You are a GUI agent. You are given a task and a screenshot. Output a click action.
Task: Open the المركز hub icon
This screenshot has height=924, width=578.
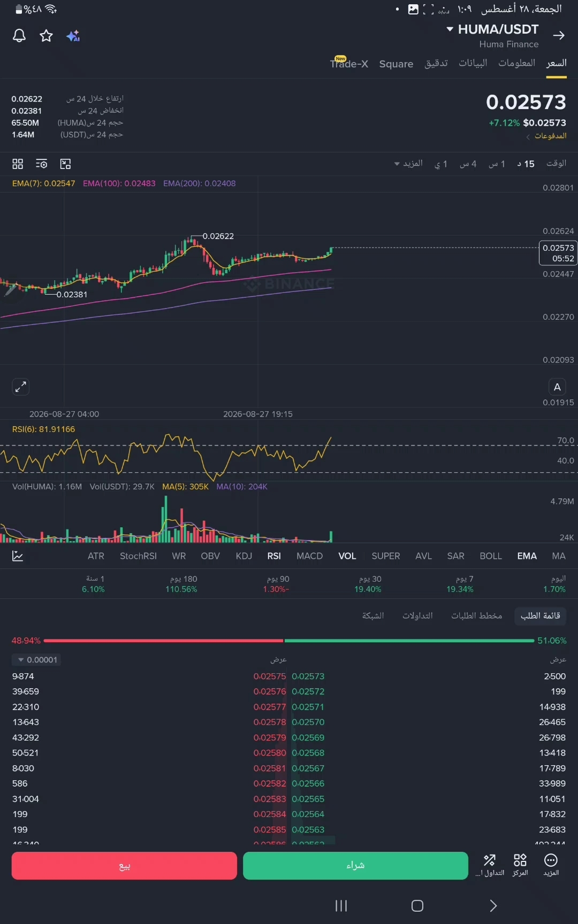point(520,865)
